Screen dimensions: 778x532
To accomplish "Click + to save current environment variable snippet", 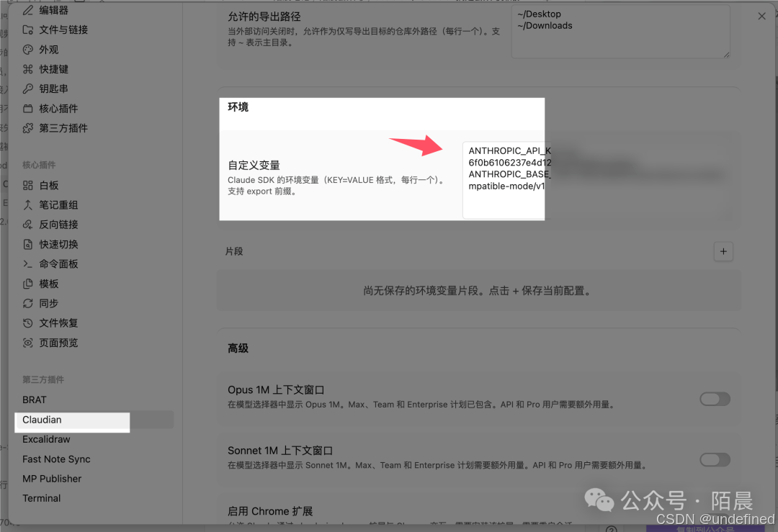I will point(723,251).
